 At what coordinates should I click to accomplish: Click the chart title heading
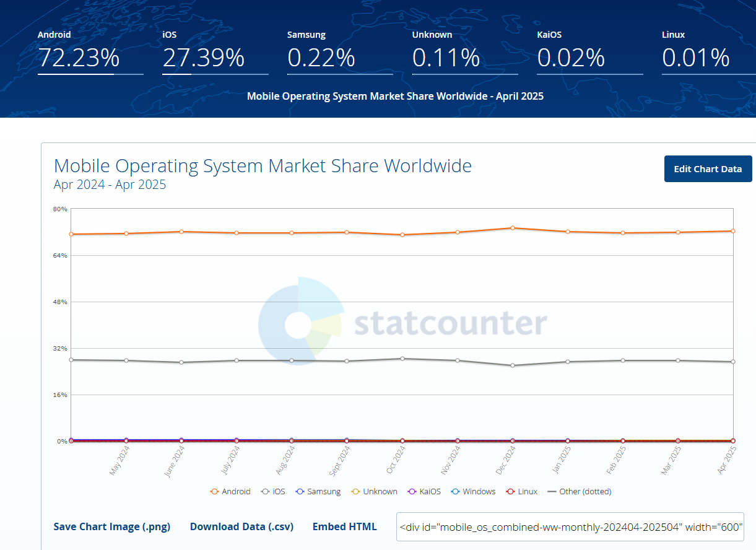[x=263, y=166]
